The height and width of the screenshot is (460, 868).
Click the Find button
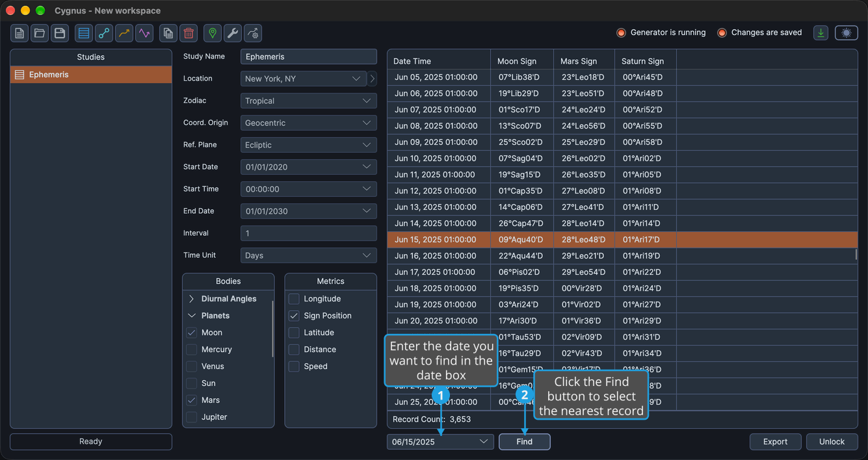[525, 442]
